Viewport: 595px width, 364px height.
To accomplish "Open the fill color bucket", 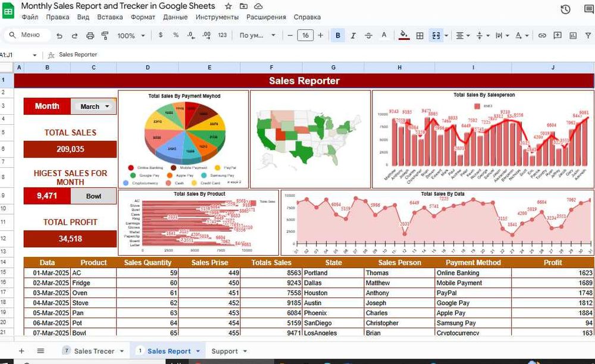I will click(404, 35).
